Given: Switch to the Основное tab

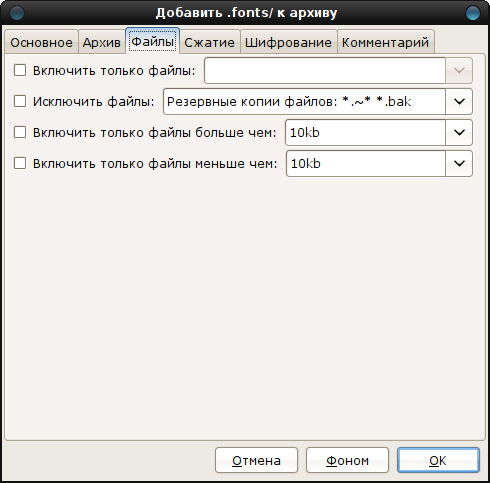Looking at the screenshot, I should click(x=41, y=42).
